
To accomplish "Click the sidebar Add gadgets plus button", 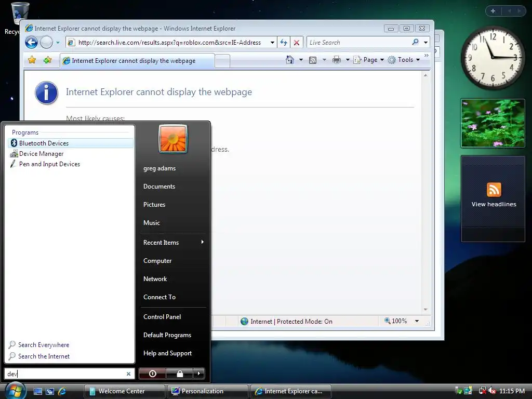I will pyautogui.click(x=493, y=11).
